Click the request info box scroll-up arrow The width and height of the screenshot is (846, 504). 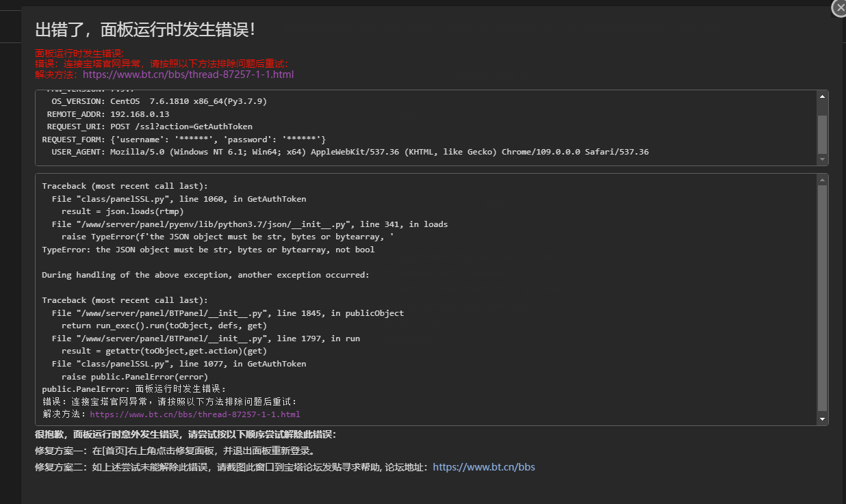(822, 96)
